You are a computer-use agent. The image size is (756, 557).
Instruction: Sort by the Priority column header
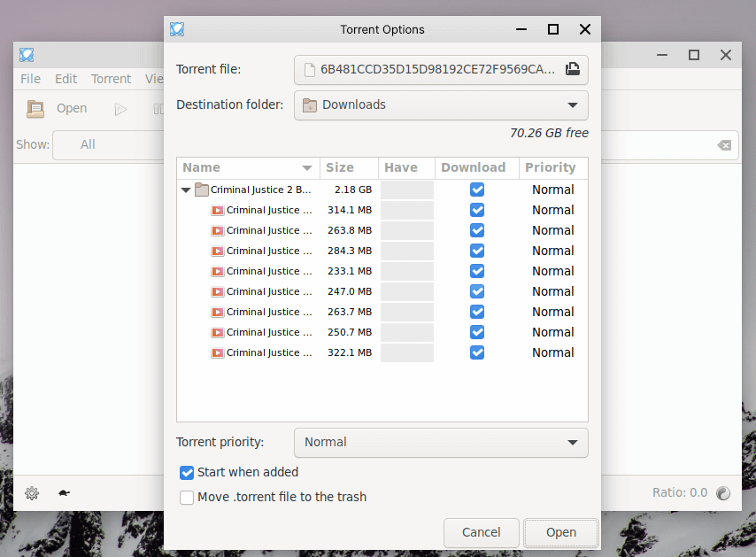tap(553, 168)
